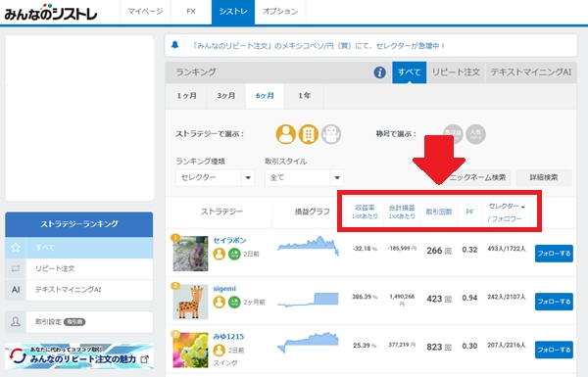This screenshot has height=377, width=588.
Task: Select the 1年 period tab
Action: click(x=304, y=96)
